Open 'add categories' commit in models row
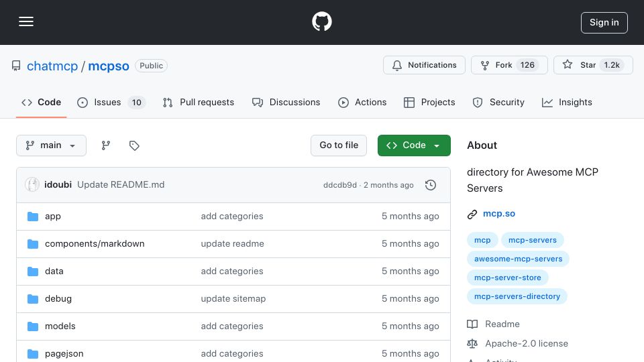644x362 pixels. click(x=232, y=326)
